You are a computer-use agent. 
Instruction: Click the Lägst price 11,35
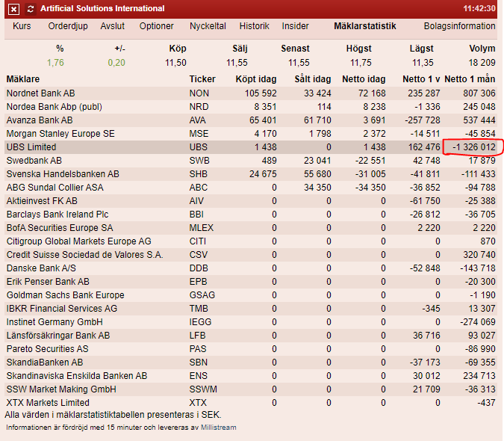coord(423,63)
